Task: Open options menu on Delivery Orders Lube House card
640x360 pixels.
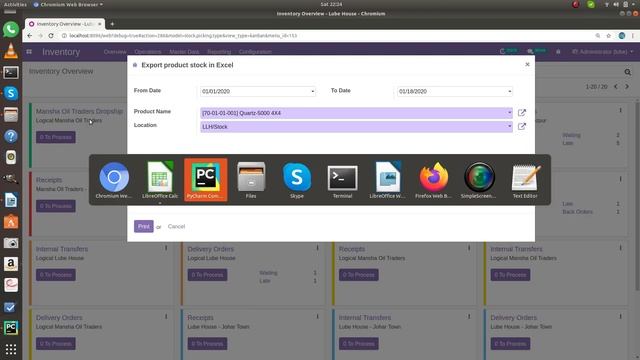Action: [318, 248]
